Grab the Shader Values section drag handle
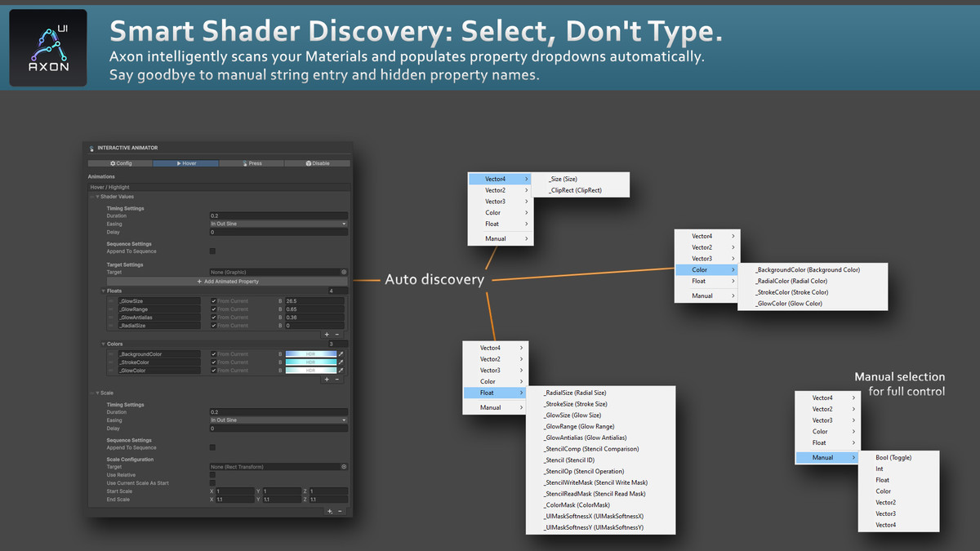Viewport: 980px width, 551px height. tap(91, 197)
